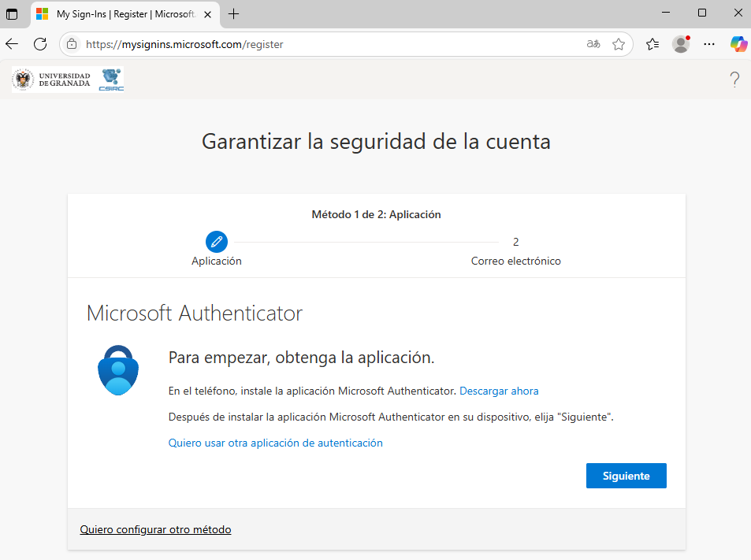Click the tab actions sidebar icon
Screen dimensions: 751x560
pyautogui.click(x=12, y=14)
